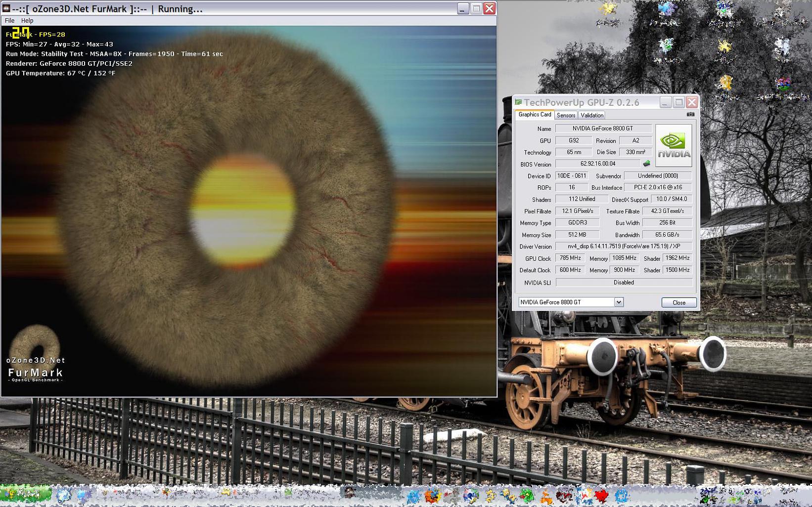Select the Default Clock value 600 MHz
This screenshot has width=812, height=507.
[570, 270]
